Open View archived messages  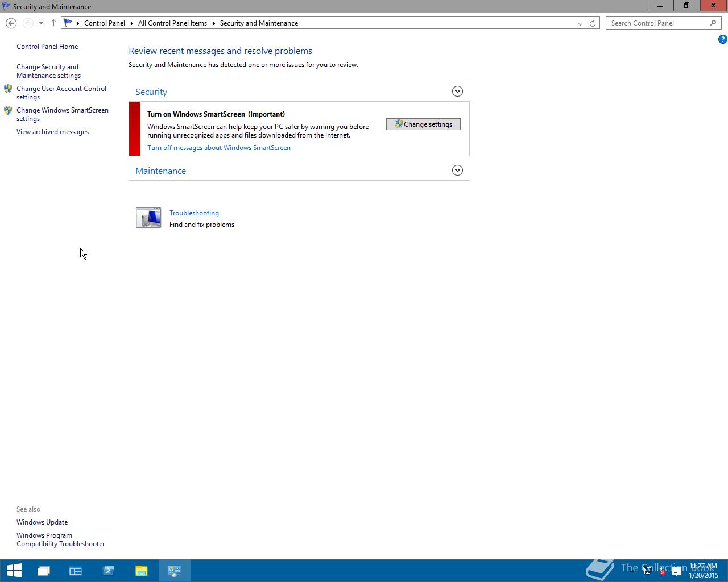coord(52,132)
